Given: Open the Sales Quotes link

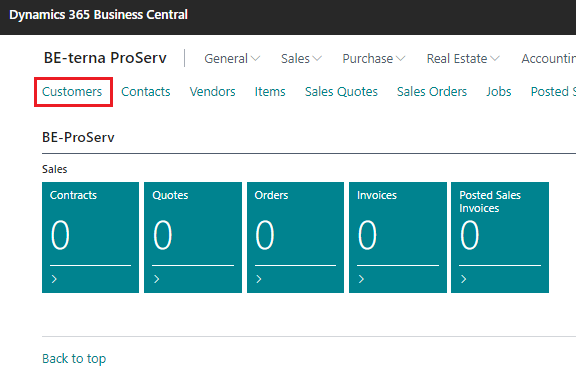Looking at the screenshot, I should [341, 91].
